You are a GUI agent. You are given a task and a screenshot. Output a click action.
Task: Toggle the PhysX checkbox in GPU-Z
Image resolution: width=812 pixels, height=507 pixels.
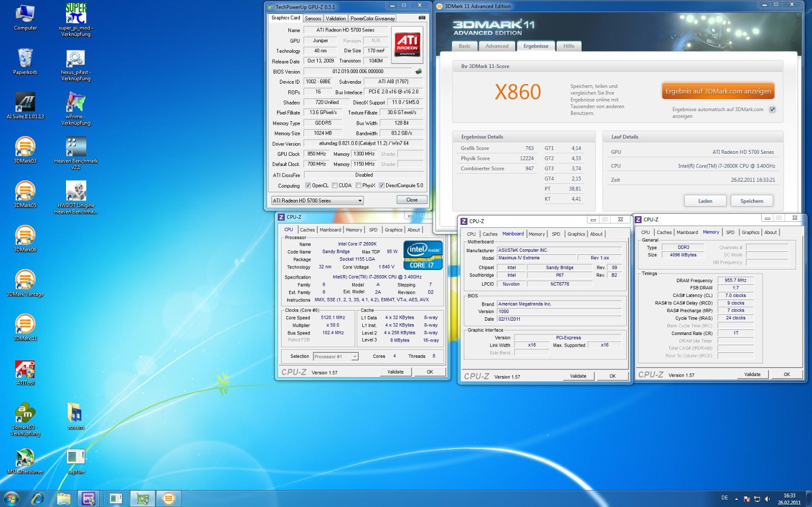359,186
